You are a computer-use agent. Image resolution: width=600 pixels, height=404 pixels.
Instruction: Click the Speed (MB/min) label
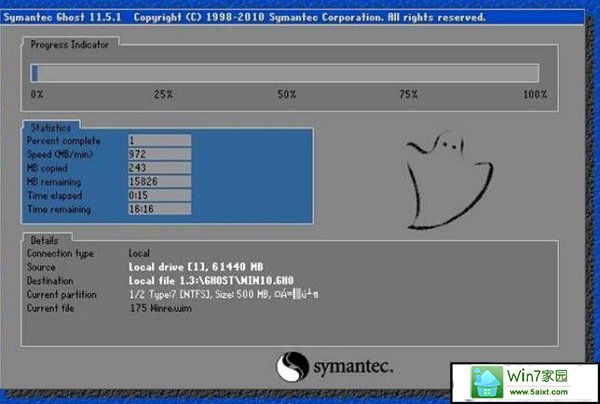click(x=60, y=155)
